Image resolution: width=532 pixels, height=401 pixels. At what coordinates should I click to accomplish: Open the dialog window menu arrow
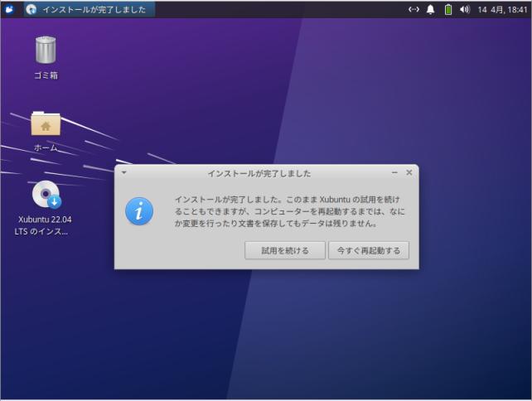click(123, 172)
